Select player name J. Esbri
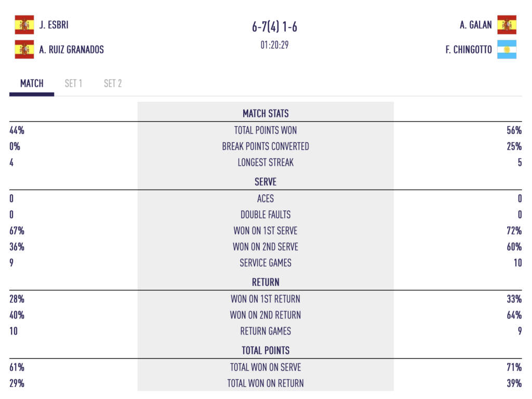This screenshot has height=399, width=532. [x=54, y=24]
